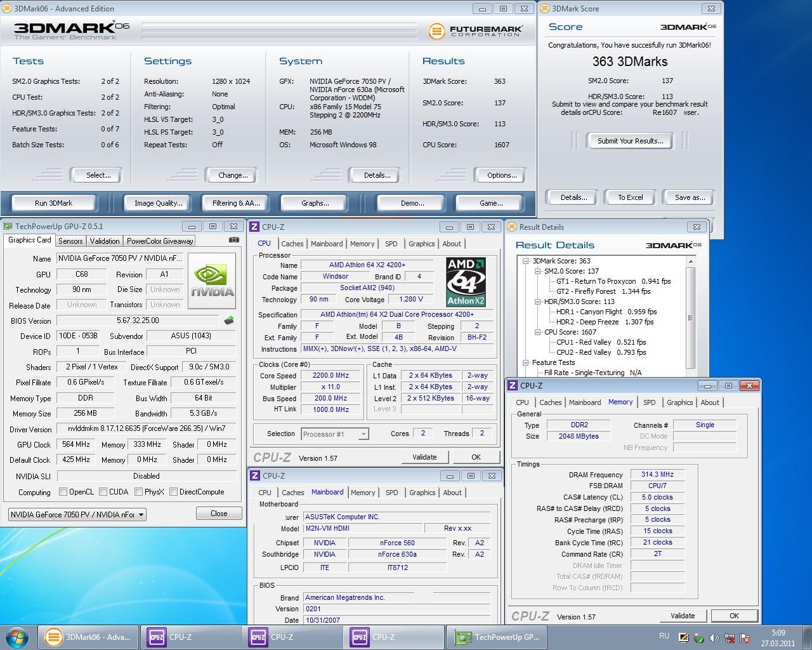Open the first CPU-Z taskbar entry
The height and width of the screenshot is (650, 812).
click(190, 637)
